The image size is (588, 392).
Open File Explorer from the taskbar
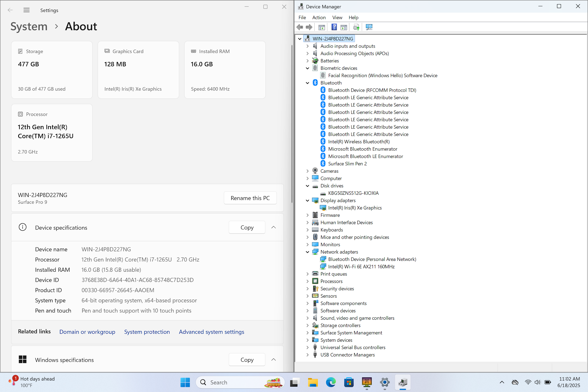(313, 382)
